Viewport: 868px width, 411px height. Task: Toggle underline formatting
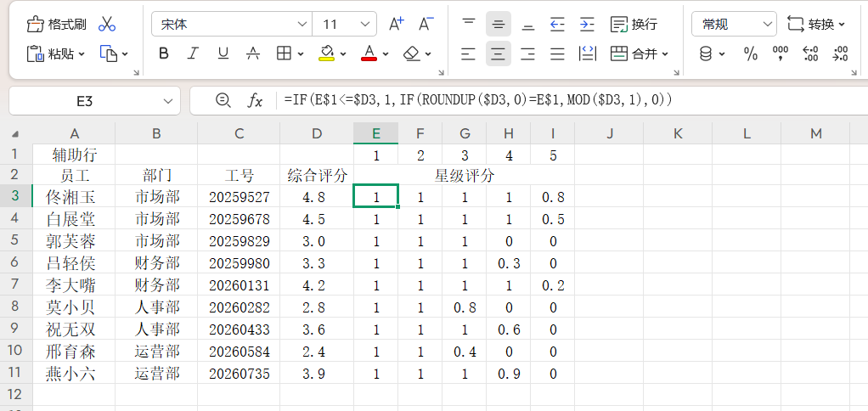click(x=223, y=54)
